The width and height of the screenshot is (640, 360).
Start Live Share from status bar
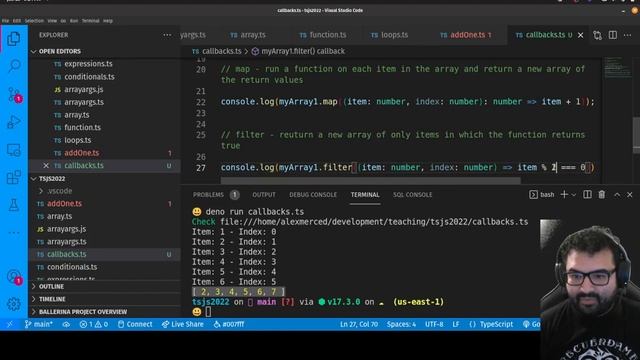point(182,324)
